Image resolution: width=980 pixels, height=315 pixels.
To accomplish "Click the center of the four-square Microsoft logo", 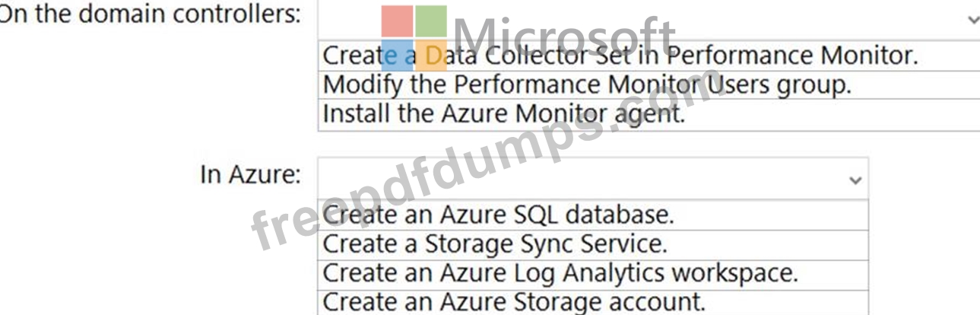I will point(414,38).
